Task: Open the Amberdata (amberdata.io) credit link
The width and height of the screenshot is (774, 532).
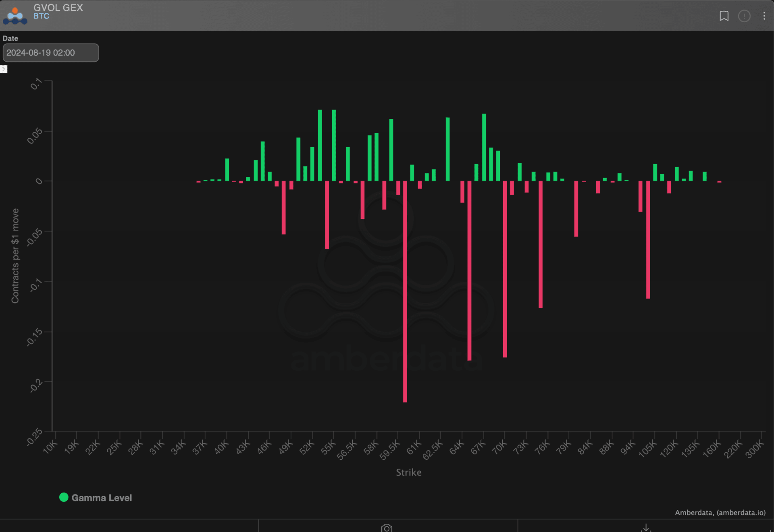Action: pyautogui.click(x=720, y=513)
